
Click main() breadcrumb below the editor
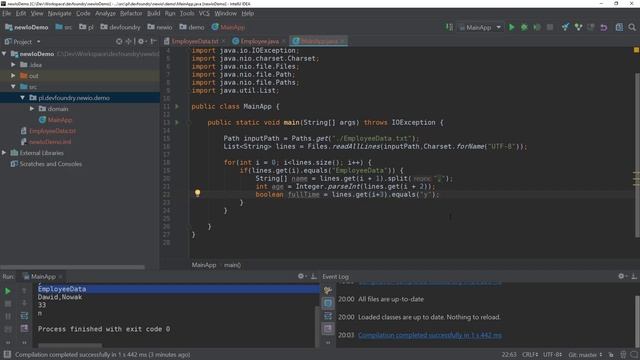tap(232, 265)
